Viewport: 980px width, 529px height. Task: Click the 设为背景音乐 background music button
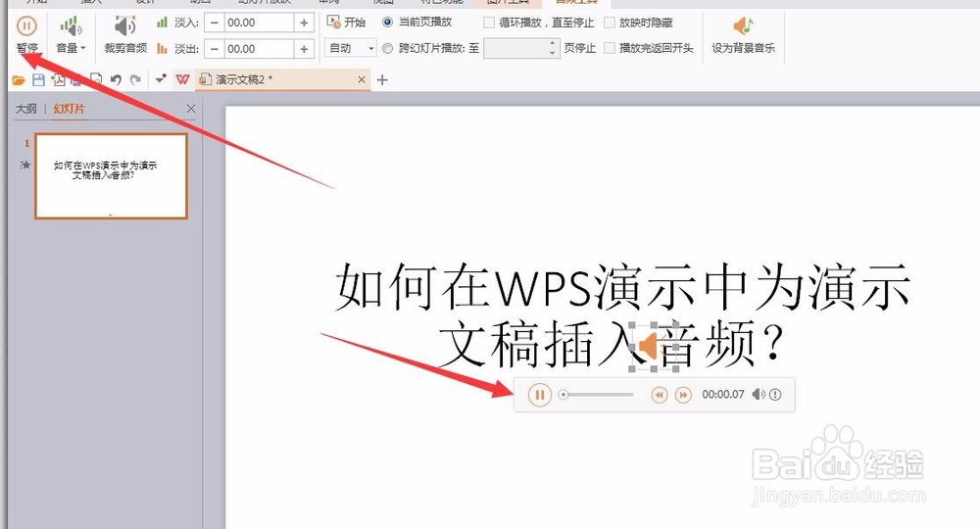tap(743, 34)
